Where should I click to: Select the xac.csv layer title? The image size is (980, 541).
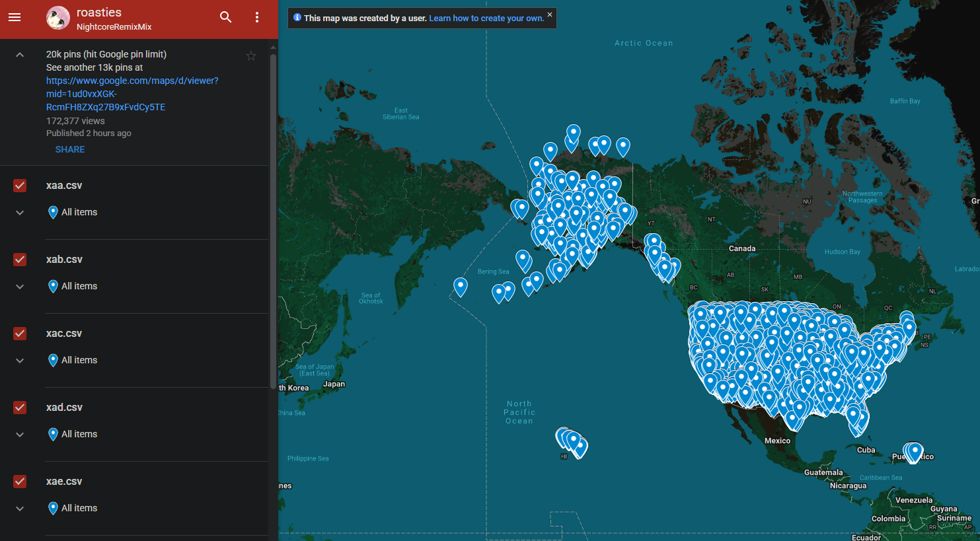pos(64,334)
